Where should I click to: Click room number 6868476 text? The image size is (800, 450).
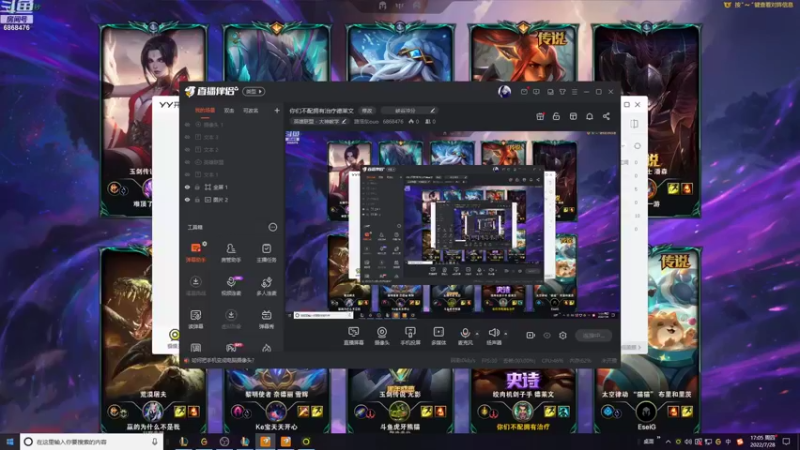click(x=16, y=28)
